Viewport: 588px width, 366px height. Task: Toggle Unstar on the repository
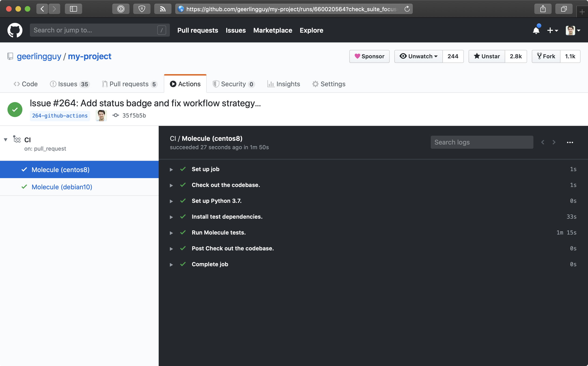pyautogui.click(x=487, y=56)
